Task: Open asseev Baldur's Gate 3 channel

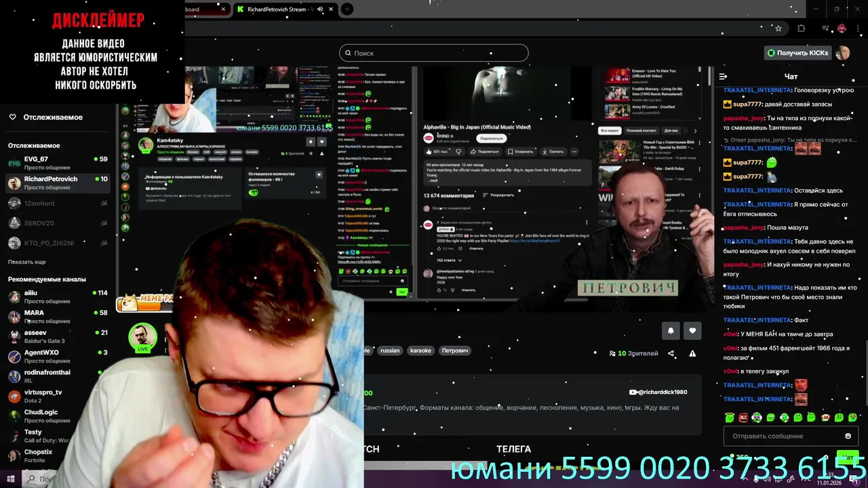Action: point(58,336)
